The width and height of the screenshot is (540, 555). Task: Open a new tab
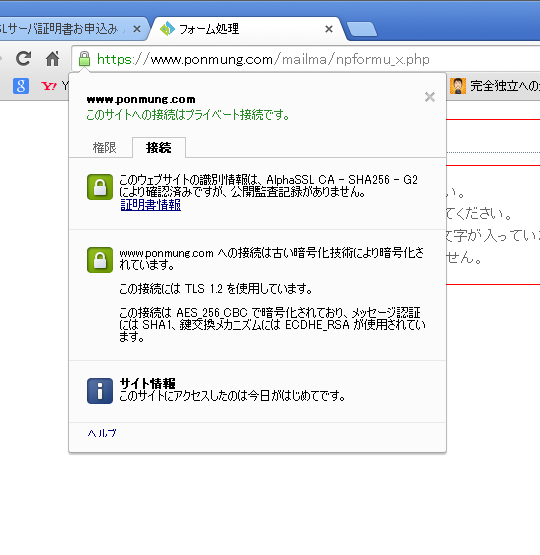pyautogui.click(x=362, y=29)
